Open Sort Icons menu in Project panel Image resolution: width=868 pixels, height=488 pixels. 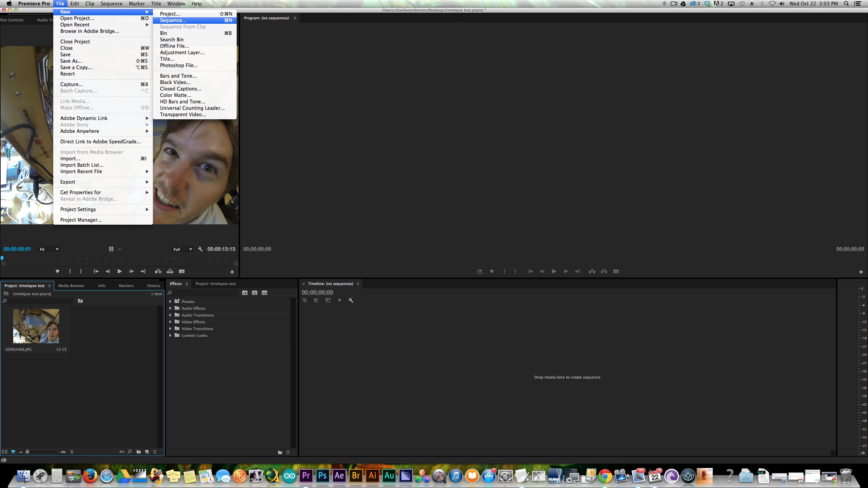pos(72,452)
